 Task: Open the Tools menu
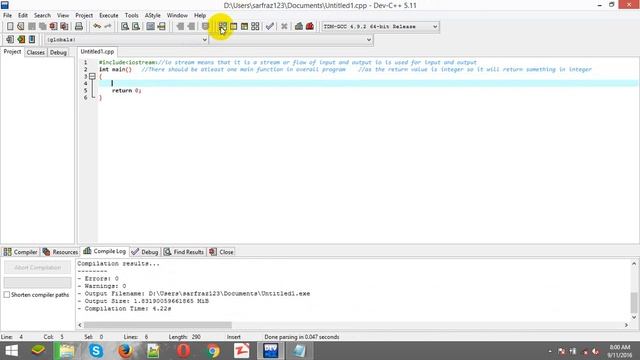pyautogui.click(x=131, y=16)
